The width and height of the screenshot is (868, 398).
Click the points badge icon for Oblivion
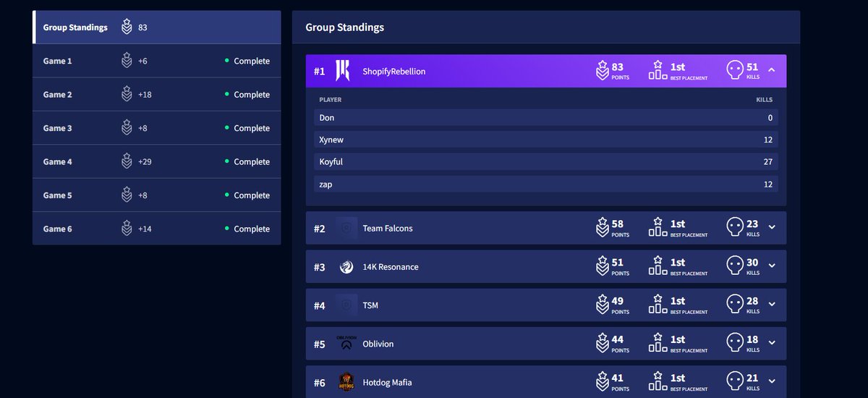pos(602,343)
